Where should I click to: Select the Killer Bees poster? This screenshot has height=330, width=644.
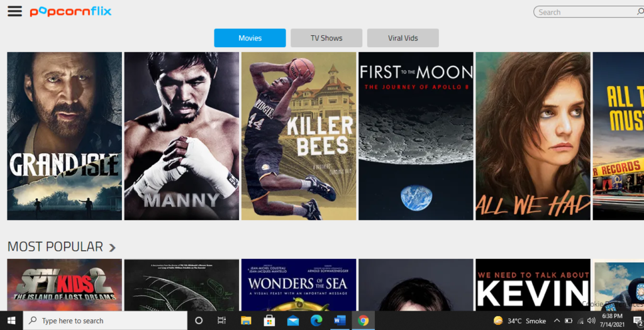point(299,136)
